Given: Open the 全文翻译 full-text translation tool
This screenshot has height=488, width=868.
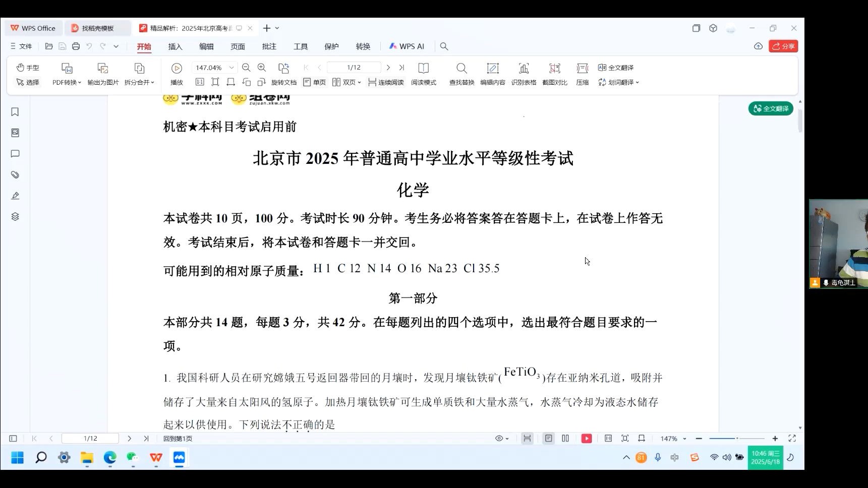Looking at the screenshot, I should 615,67.
